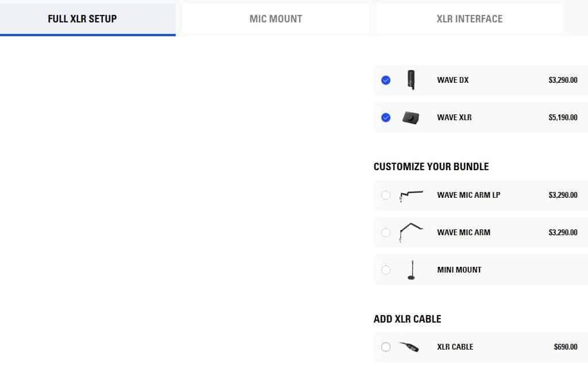Image resolution: width=588 pixels, height=368 pixels.
Task: Select the Mini Mount radio button
Action: click(386, 270)
